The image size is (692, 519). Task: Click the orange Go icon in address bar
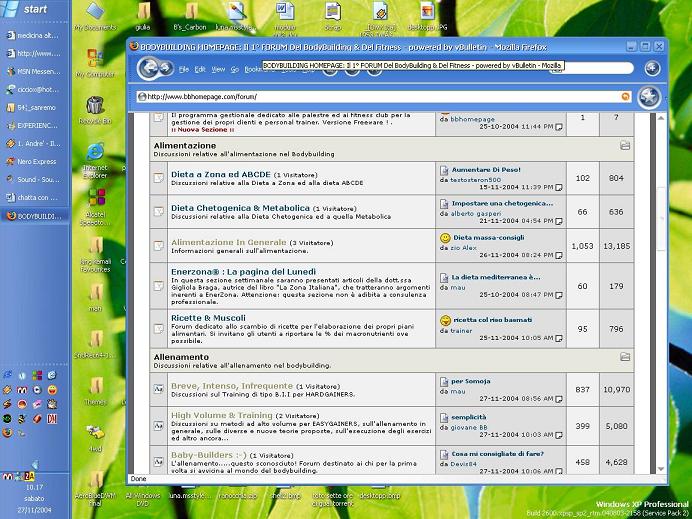click(625, 97)
